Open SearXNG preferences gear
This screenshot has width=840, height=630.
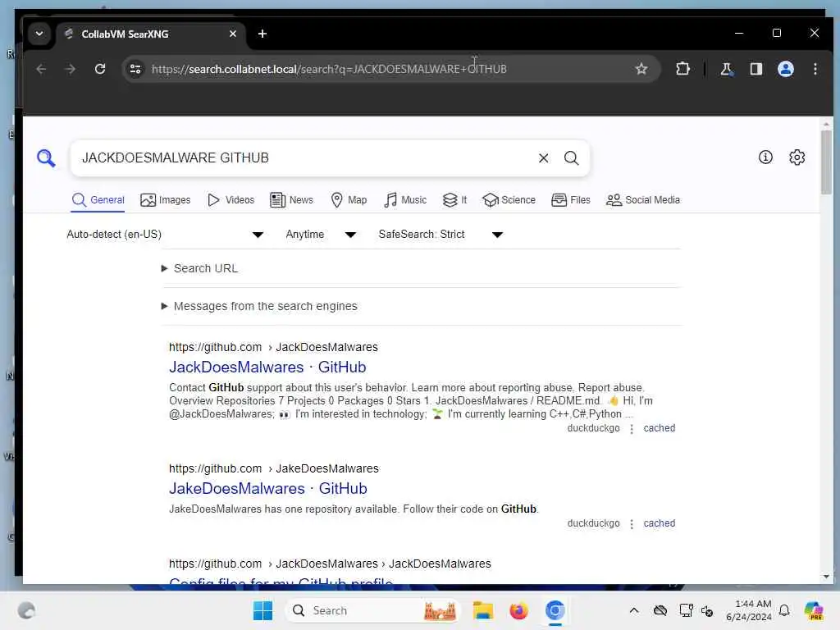click(x=797, y=157)
